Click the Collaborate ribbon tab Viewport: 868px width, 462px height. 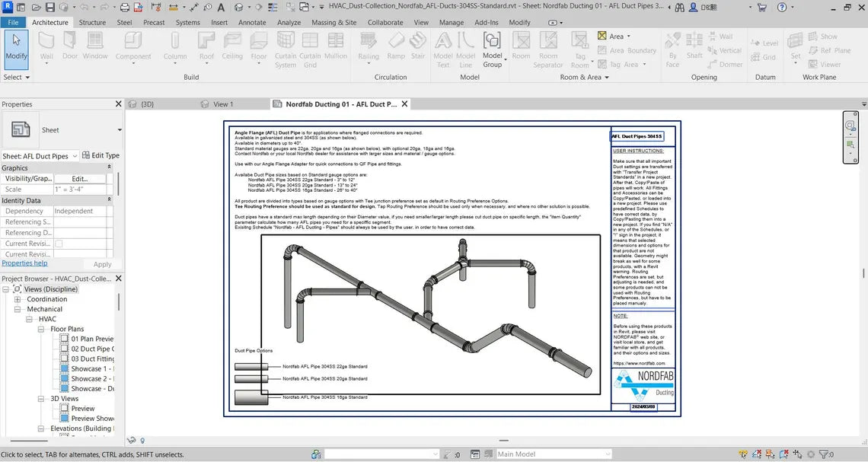point(385,23)
